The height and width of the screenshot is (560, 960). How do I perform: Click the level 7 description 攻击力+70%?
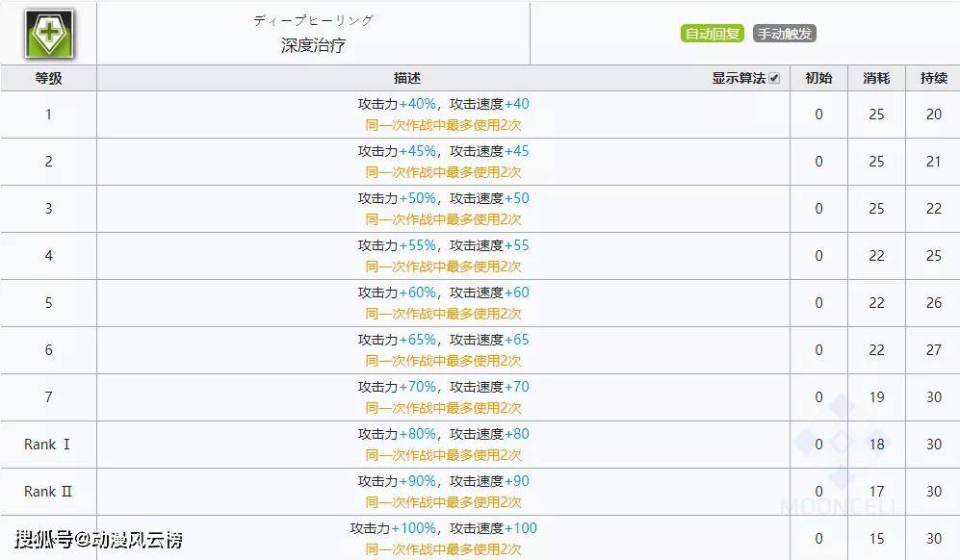pos(397,387)
